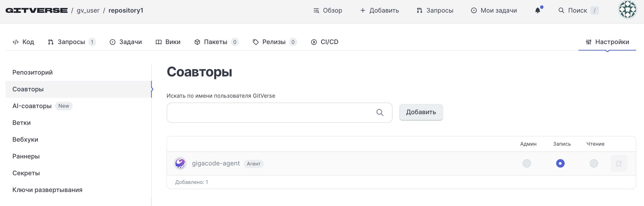The image size is (644, 206).
Task: Open Ключи развертывания settings section
Action: (x=78, y=190)
